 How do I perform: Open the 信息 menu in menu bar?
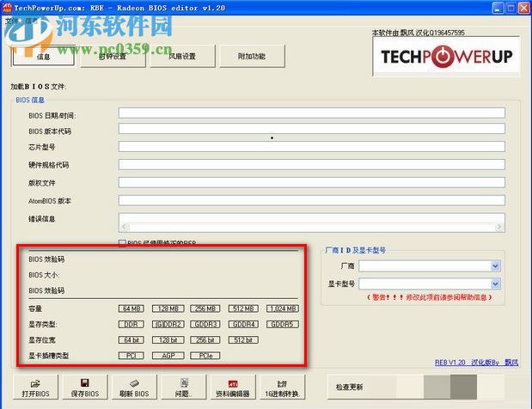click(32, 21)
